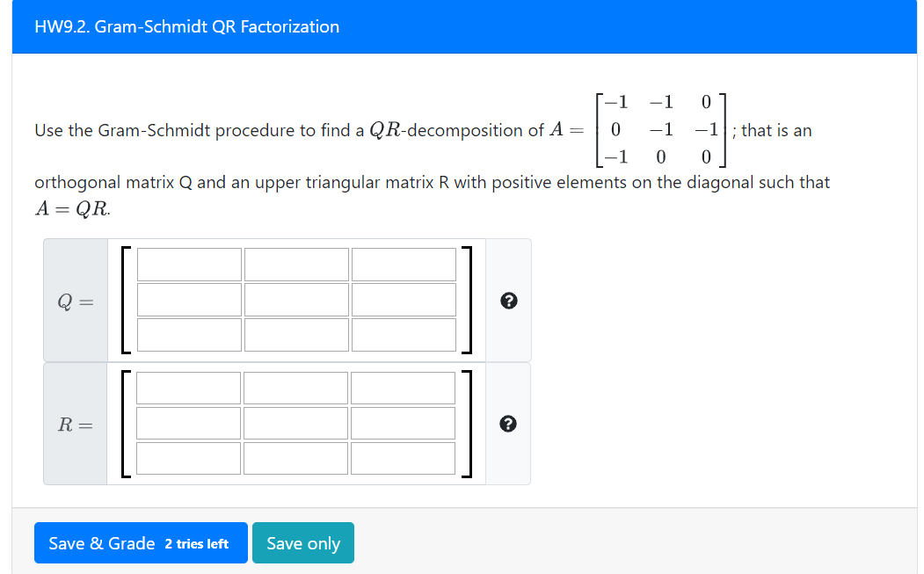Image resolution: width=924 pixels, height=574 pixels.
Task: Select the bottom-middle input cell of matrix R
Action: pos(295,457)
